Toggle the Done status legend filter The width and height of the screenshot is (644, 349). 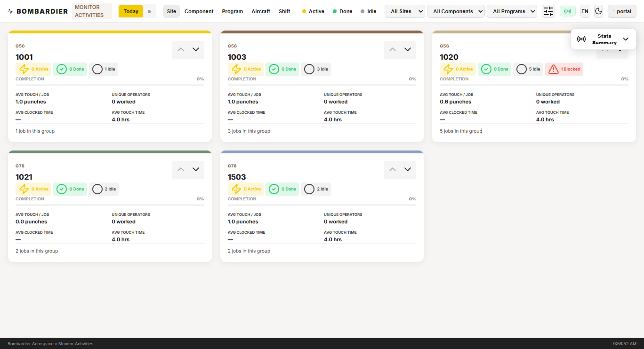342,11
